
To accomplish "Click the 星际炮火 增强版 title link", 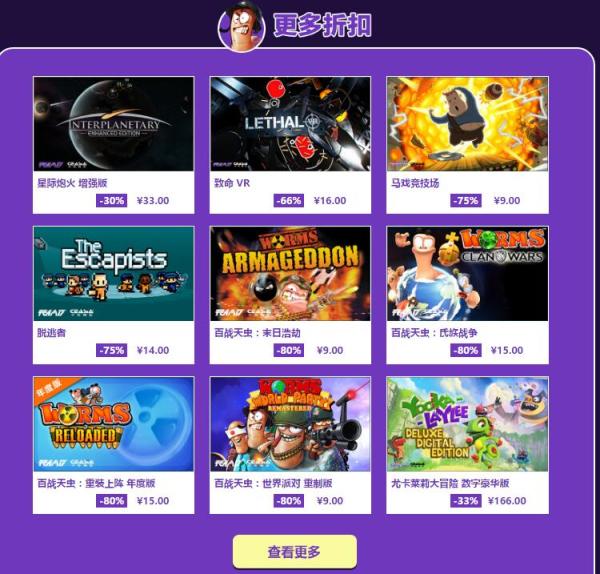I will coord(72,183).
